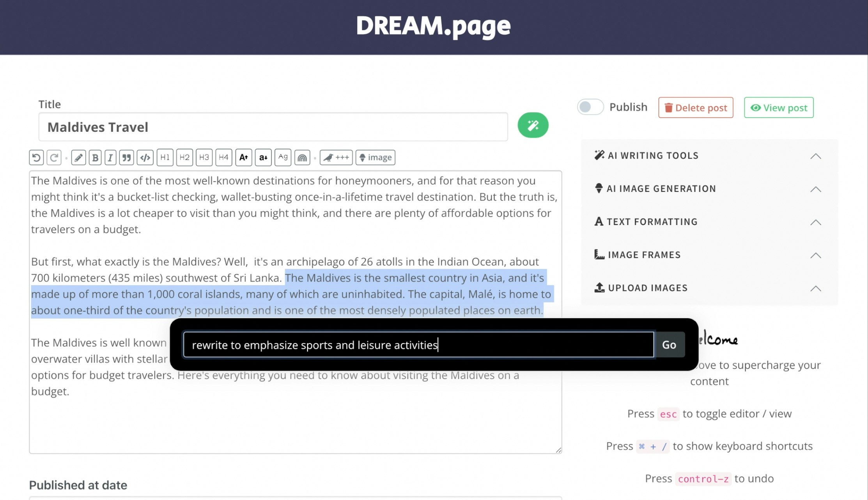This screenshot has height=500, width=868.
Task: Click the 'Published at date' label
Action: tap(78, 485)
